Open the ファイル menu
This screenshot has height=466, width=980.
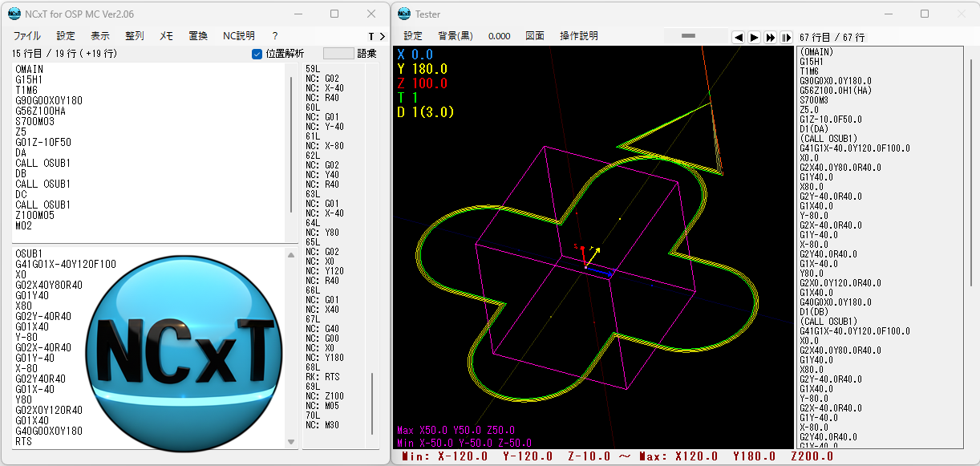click(x=27, y=36)
